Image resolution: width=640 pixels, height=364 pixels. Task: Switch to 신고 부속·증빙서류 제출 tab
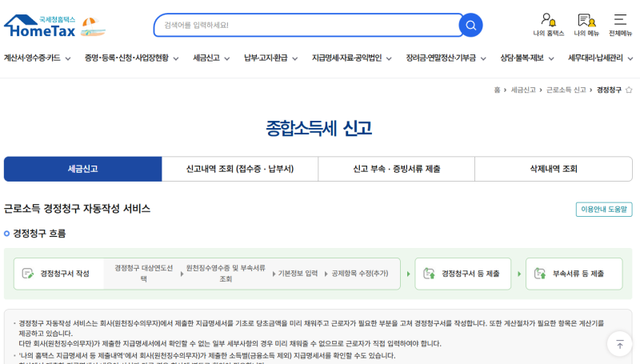click(x=396, y=169)
